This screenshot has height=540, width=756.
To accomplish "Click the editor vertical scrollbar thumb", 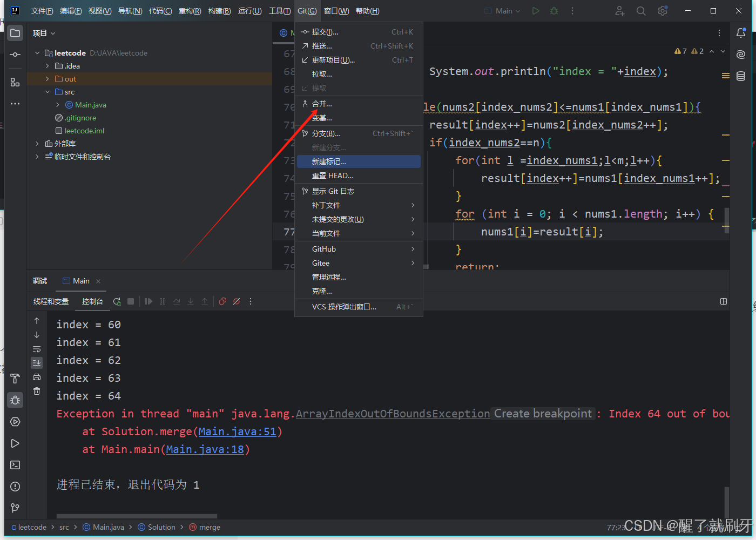I will 727,220.
